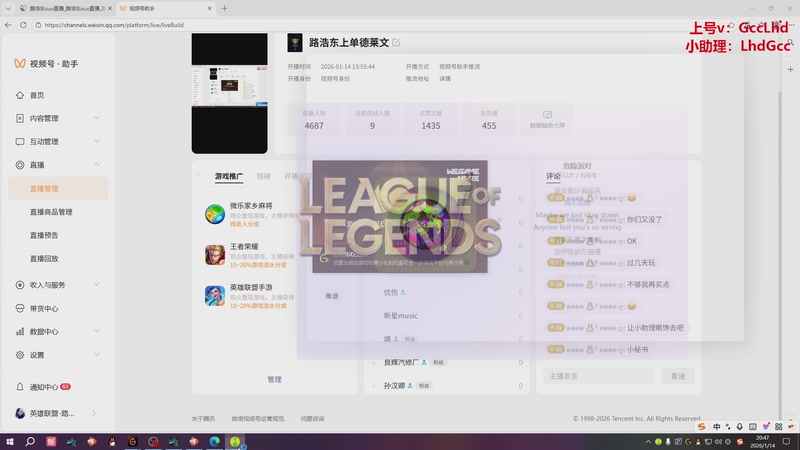
Task: Click the 王者荣耀 game icon
Action: [x=215, y=255]
